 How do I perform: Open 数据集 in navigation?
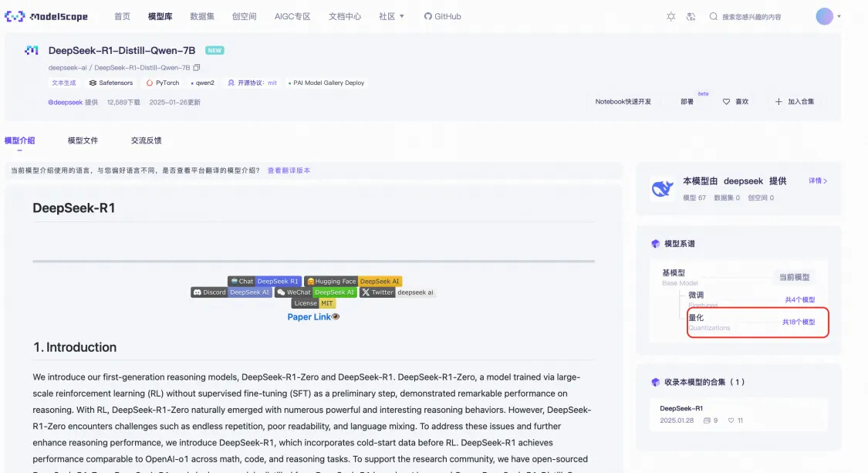202,17
